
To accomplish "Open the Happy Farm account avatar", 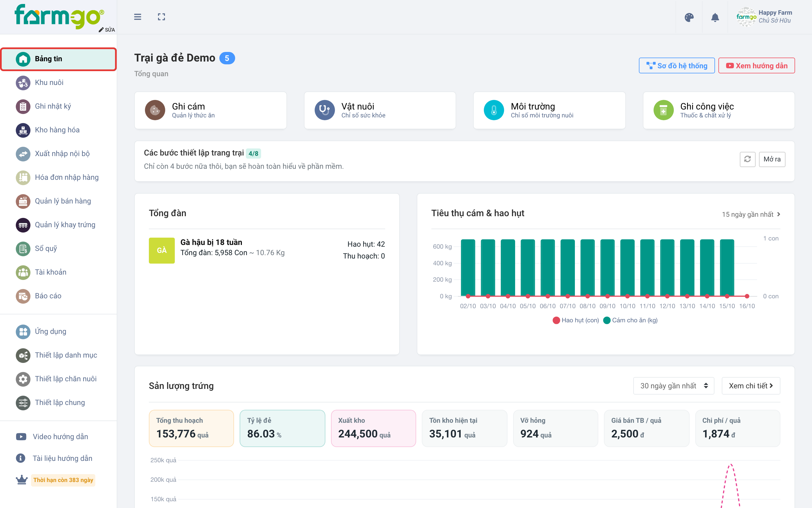I will (x=746, y=17).
